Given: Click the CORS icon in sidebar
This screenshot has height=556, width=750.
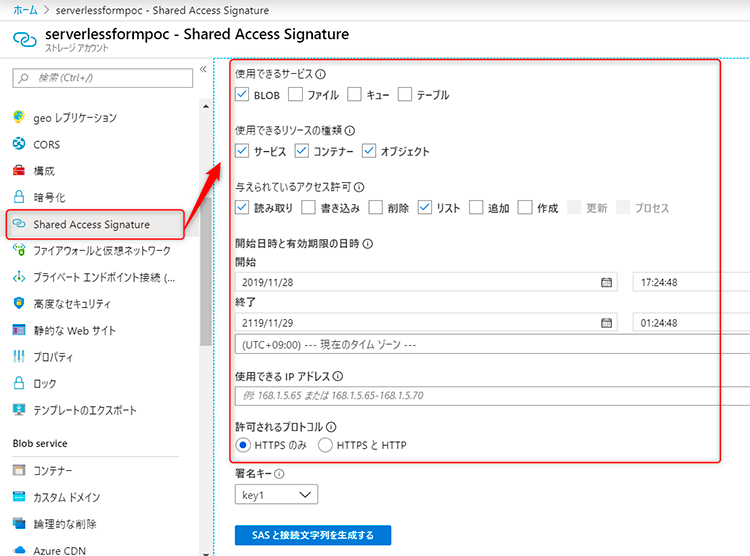Looking at the screenshot, I should click(x=19, y=144).
